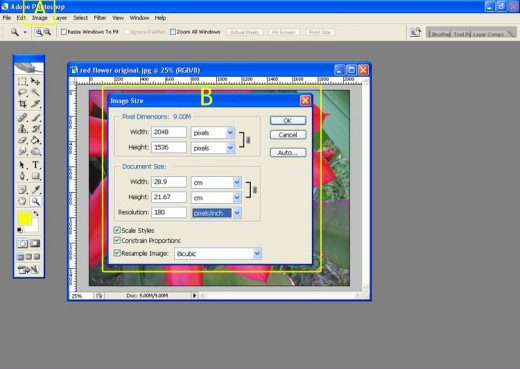This screenshot has height=369, width=520.
Task: Select the Type tool
Action: (35, 165)
